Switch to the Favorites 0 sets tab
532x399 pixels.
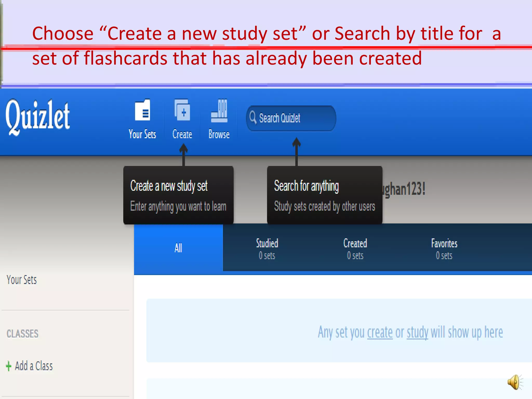pos(444,249)
